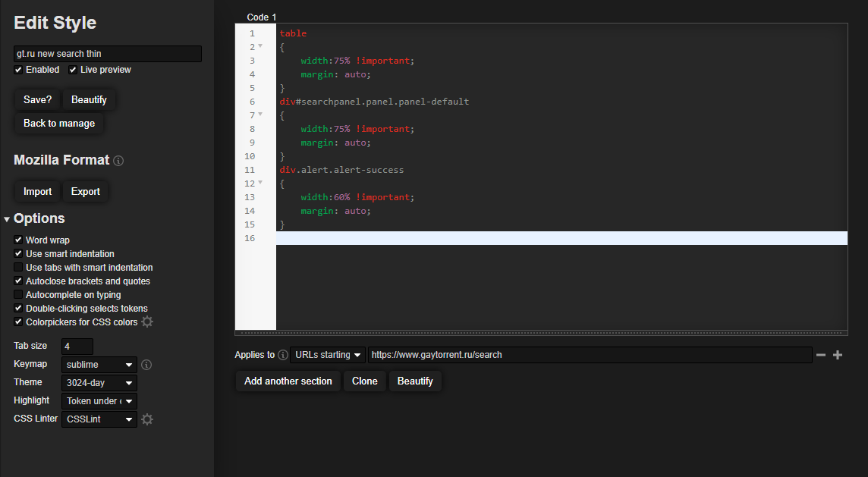Open CSS Linter configuration gear icon
Viewport: 868px width, 477px height.
[146, 418]
